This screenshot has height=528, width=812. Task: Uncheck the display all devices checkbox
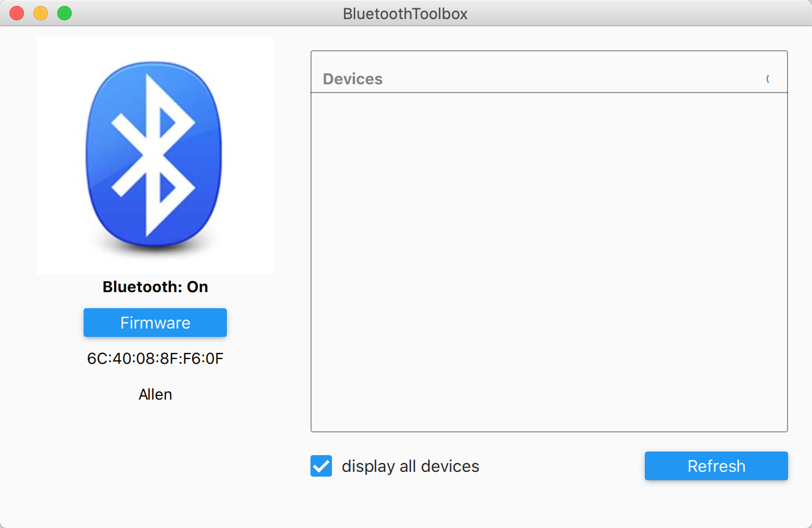pos(321,466)
